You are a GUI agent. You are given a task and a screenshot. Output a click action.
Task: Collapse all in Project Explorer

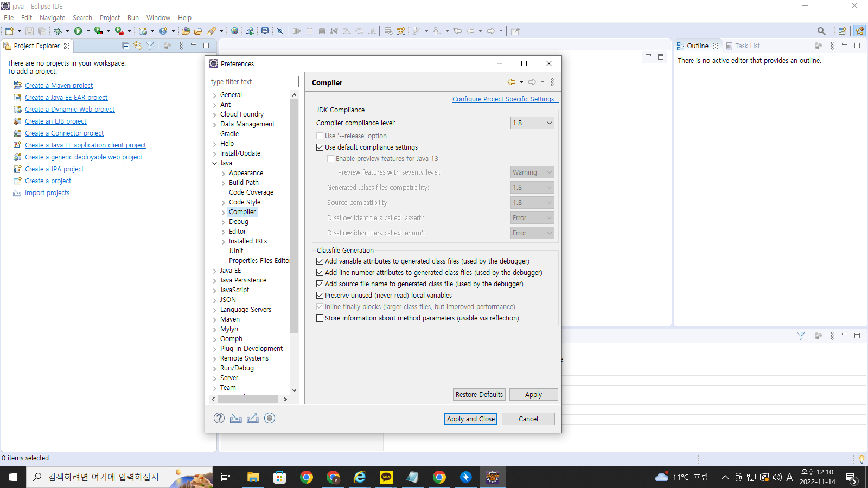[126, 46]
